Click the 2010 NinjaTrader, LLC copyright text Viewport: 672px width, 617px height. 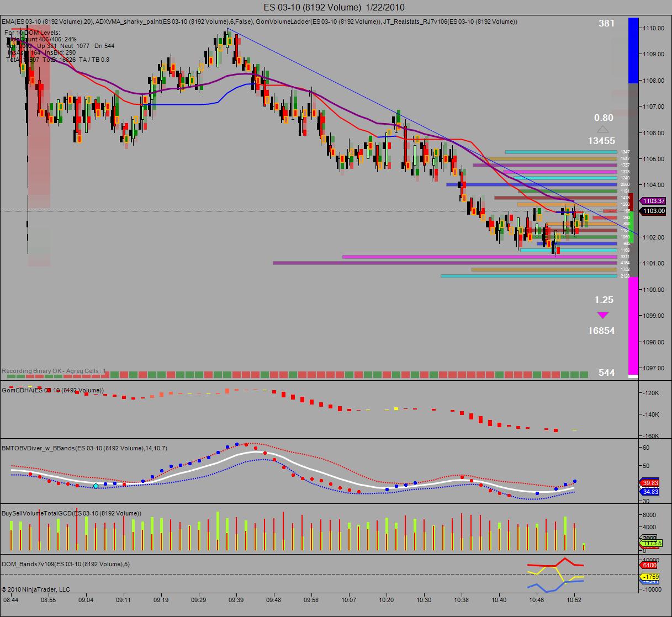(x=36, y=589)
